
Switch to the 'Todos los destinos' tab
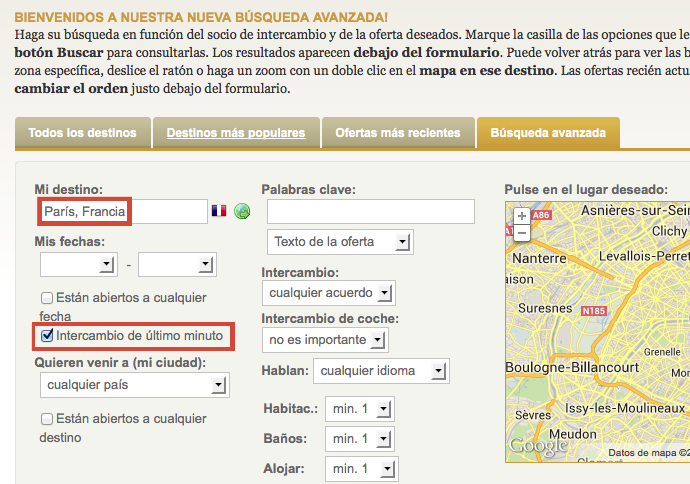click(x=82, y=132)
